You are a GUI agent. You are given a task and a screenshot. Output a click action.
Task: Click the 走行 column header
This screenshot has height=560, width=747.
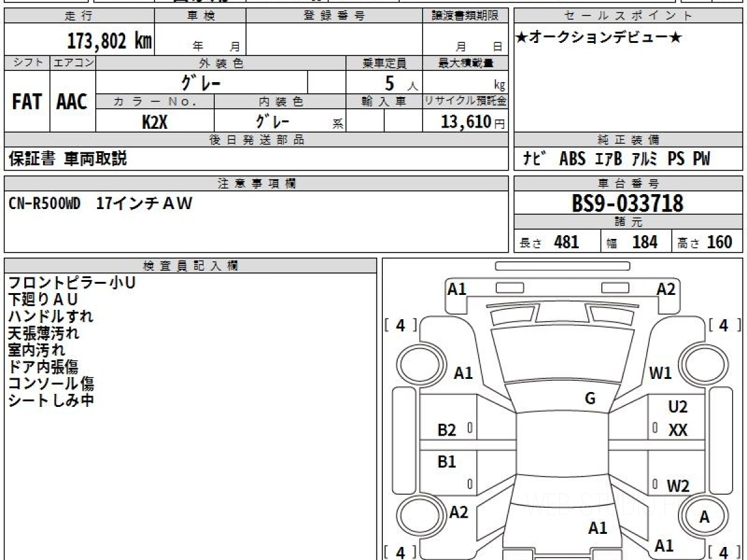78,16
